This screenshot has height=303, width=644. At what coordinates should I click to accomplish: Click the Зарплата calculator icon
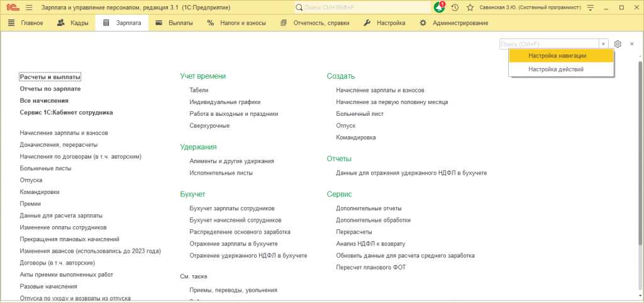click(106, 23)
